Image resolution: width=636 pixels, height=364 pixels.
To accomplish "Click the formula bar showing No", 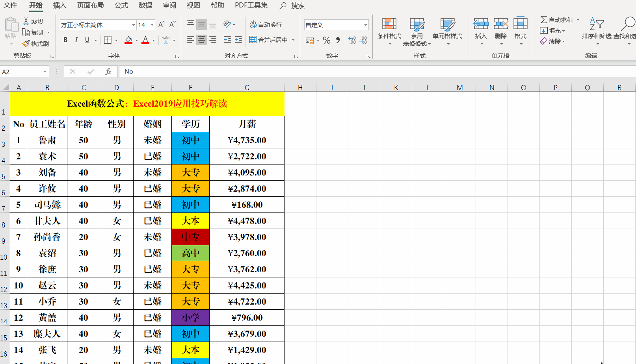I will (378, 72).
